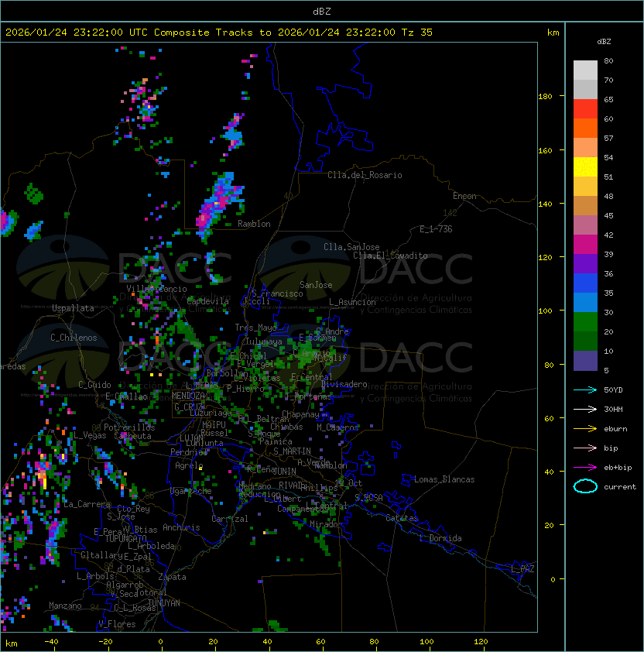
Task: Click the 'L_PAZ' map label
Action: [522, 569]
